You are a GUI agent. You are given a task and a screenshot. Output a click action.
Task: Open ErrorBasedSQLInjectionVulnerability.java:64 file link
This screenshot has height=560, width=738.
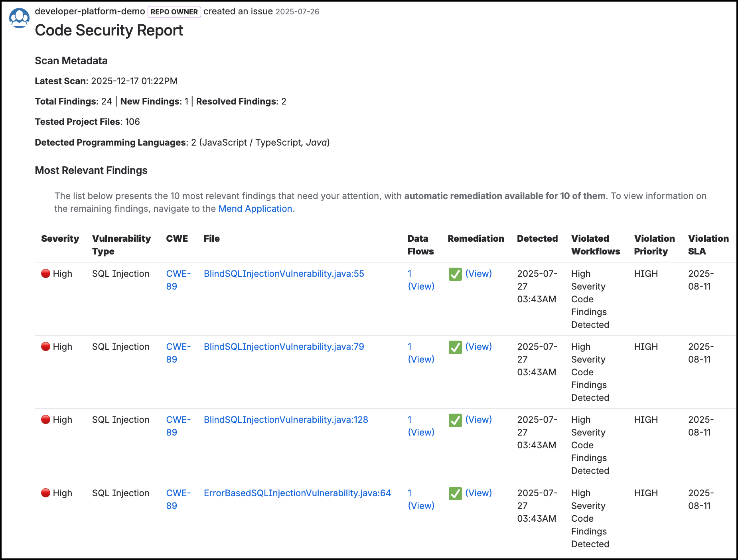(298, 493)
